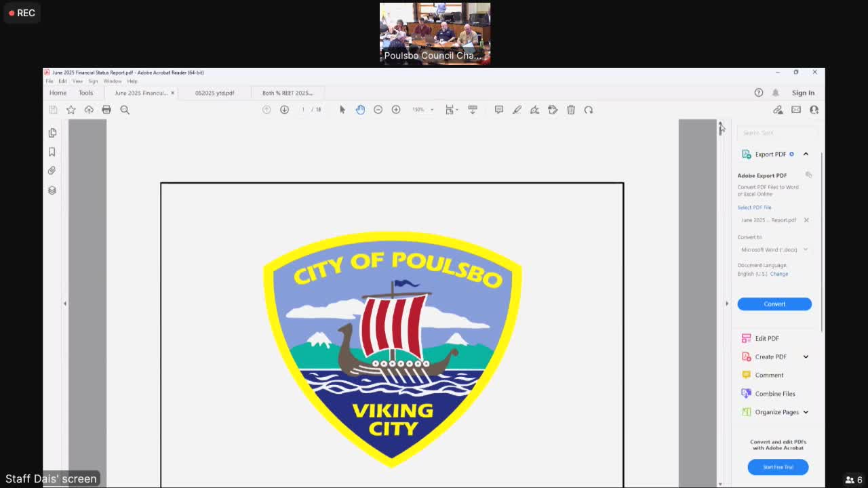This screenshot has height=488, width=868.
Task: Zoom out with the minus circle icon
Action: tap(378, 110)
